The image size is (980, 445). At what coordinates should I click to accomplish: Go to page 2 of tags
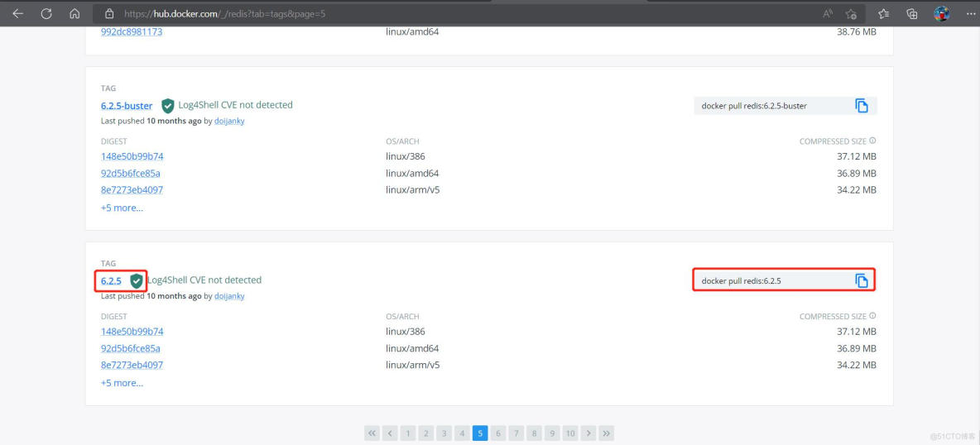(x=426, y=433)
